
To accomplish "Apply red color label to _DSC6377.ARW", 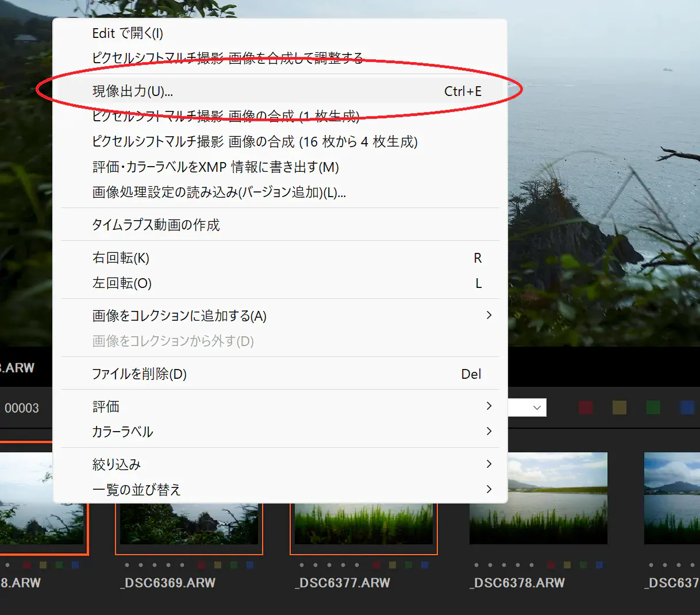I will point(376,565).
